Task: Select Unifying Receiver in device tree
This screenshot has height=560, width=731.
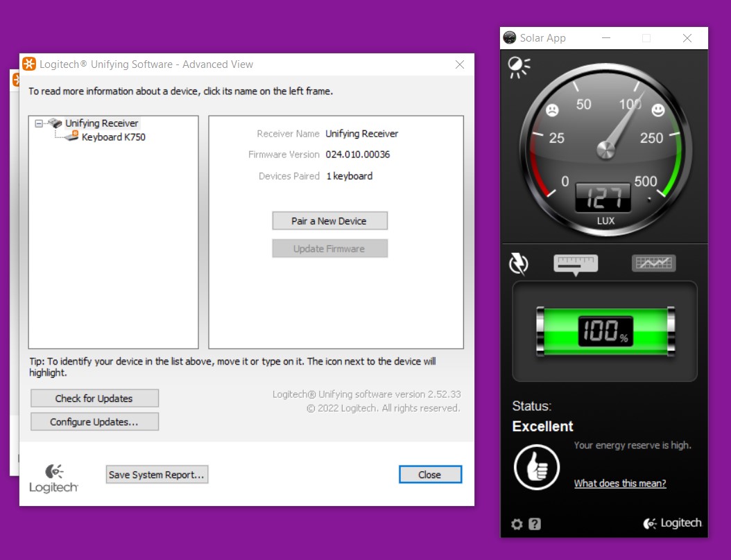Action: click(x=102, y=123)
